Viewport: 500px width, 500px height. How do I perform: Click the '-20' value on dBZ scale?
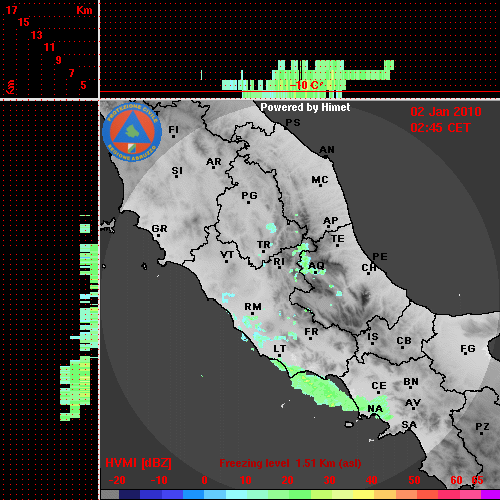tap(117, 480)
